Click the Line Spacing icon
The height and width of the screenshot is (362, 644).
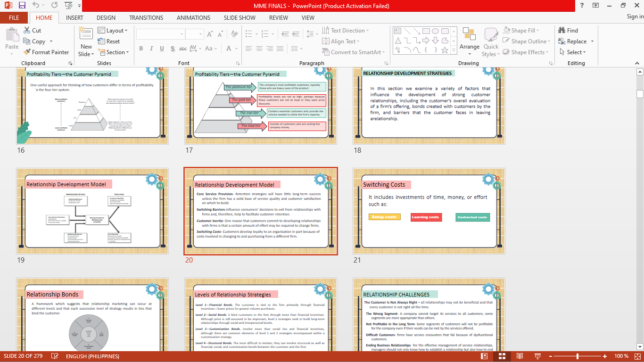point(310,34)
